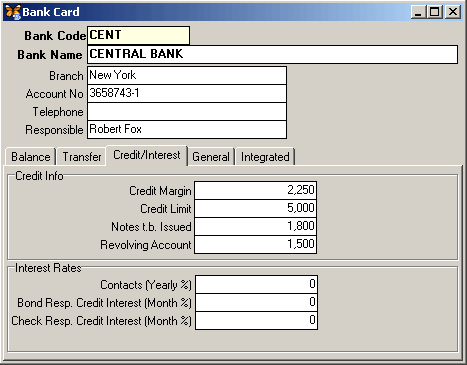Image resolution: width=467 pixels, height=365 pixels.
Task: Click the Credit Limit label
Action: pyautogui.click(x=166, y=209)
